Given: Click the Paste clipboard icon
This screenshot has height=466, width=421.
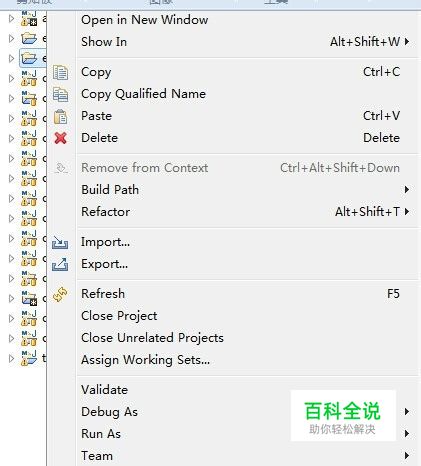Looking at the screenshot, I should [61, 117].
